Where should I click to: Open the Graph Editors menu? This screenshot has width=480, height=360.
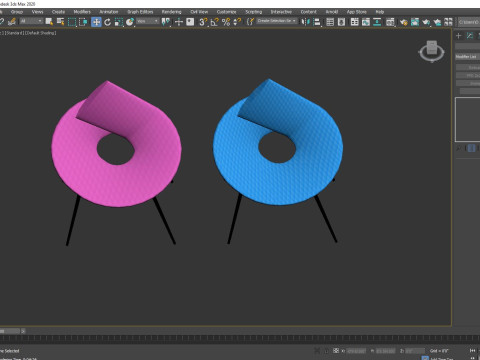coord(140,12)
